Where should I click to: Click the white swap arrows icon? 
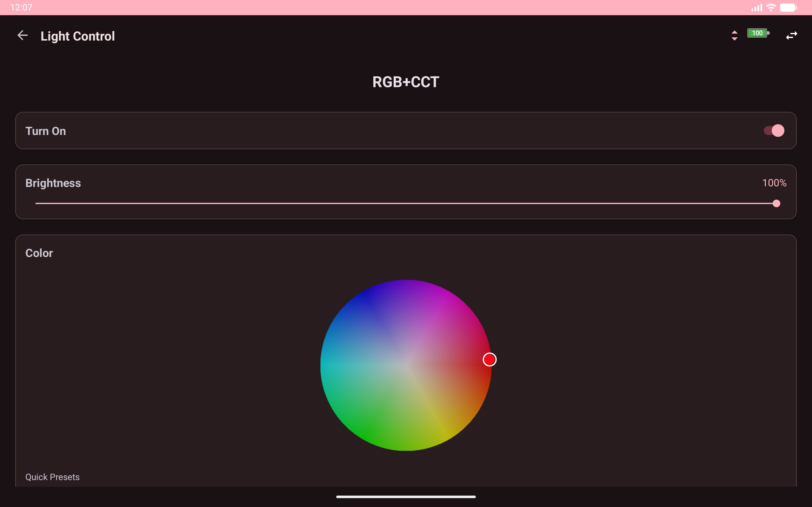click(x=791, y=35)
